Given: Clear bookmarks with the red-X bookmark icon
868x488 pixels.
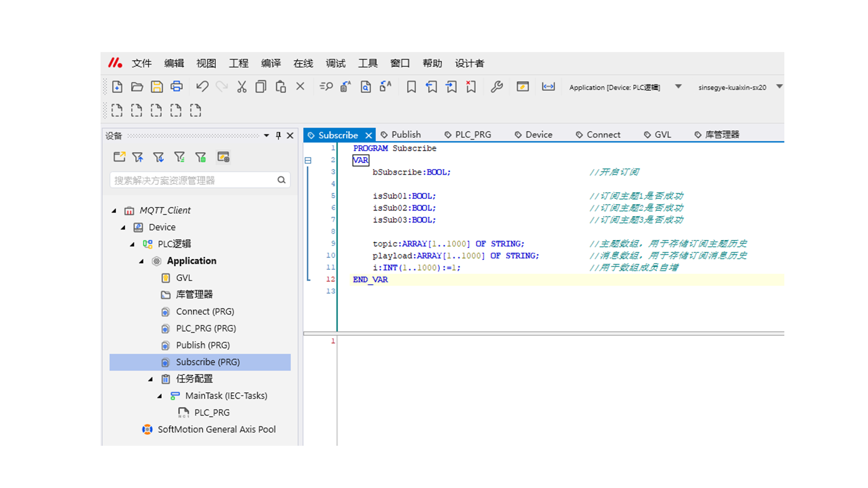Looking at the screenshot, I should [x=471, y=87].
